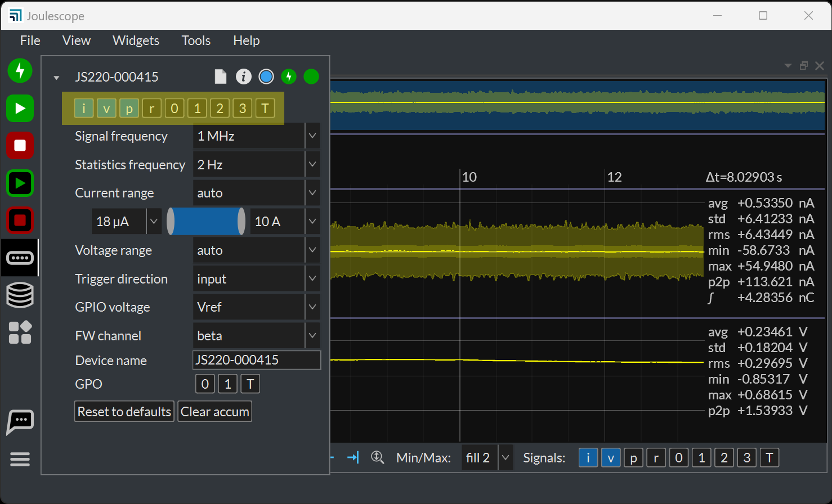Open the waveform widget small dropdown arrow
This screenshot has height=504, width=832.
click(x=788, y=66)
